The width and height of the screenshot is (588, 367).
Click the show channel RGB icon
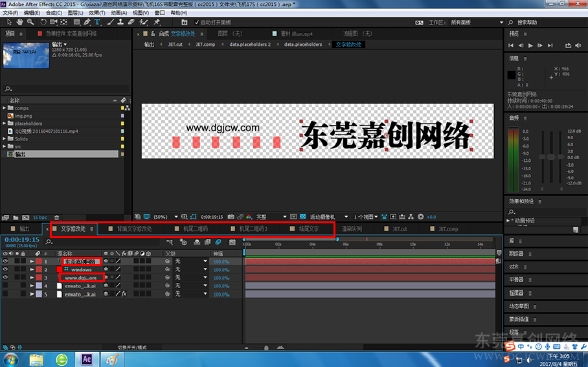(249, 217)
